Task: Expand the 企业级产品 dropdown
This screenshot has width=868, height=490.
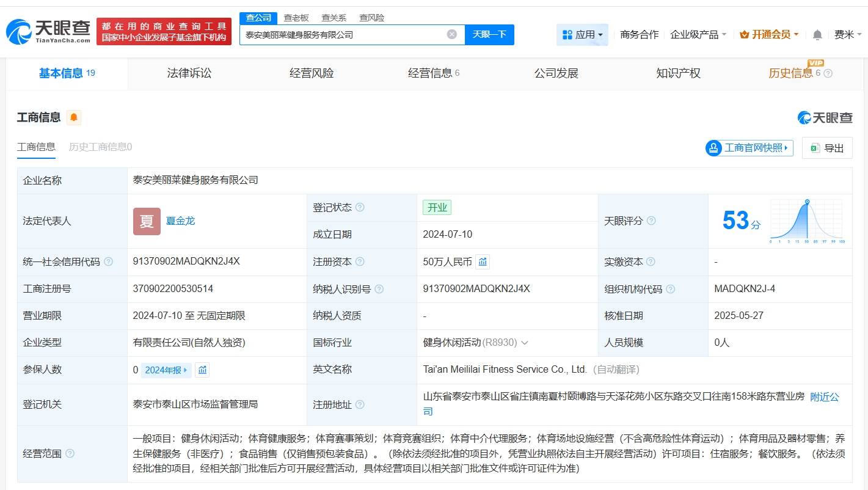Action: pyautogui.click(x=698, y=35)
